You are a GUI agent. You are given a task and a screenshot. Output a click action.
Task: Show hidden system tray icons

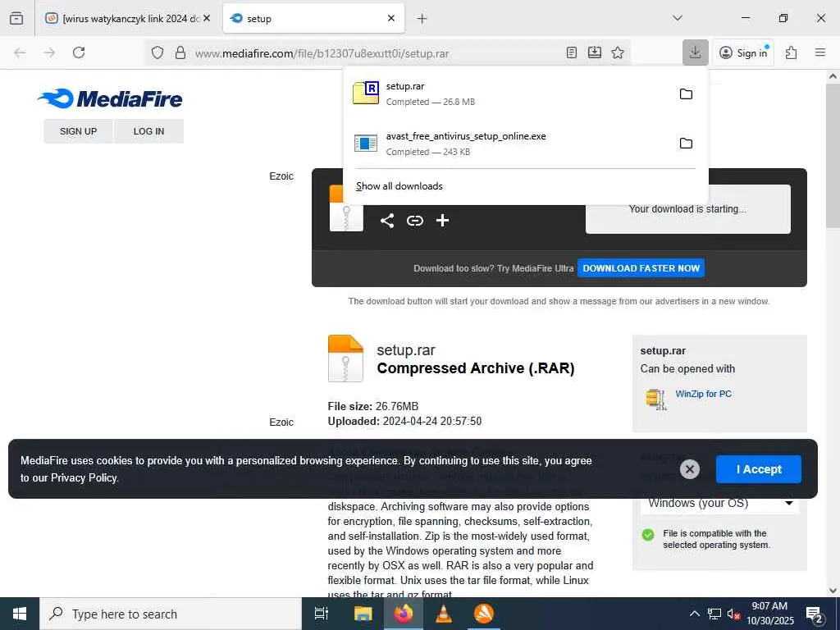[x=694, y=614]
